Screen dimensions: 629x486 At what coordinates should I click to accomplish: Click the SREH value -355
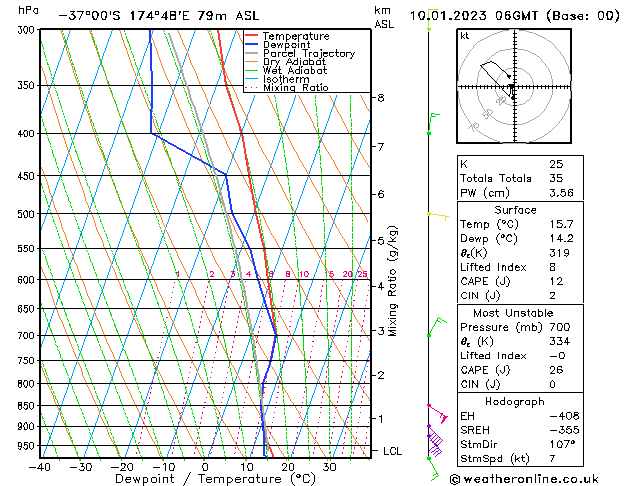pyautogui.click(x=564, y=430)
